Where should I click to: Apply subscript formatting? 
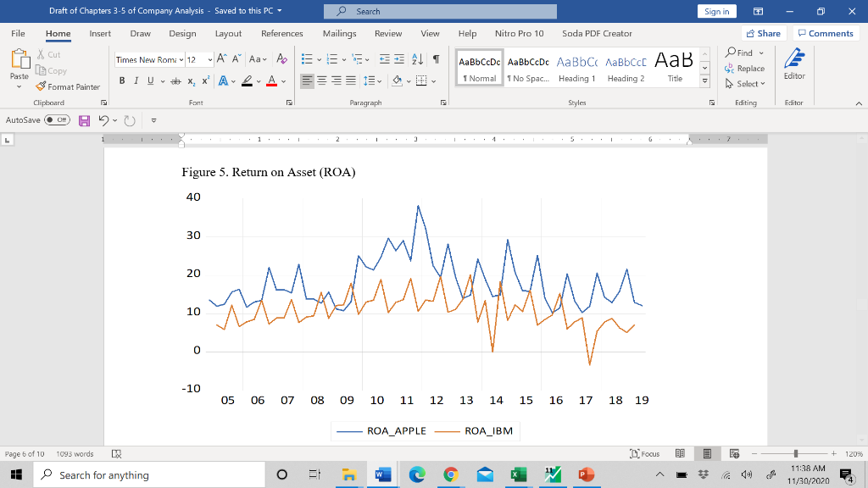pyautogui.click(x=192, y=80)
